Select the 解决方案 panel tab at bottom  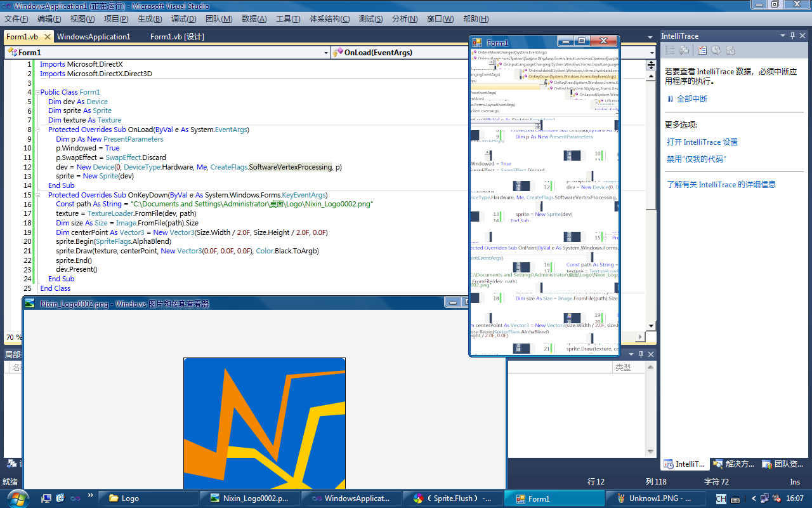click(x=734, y=464)
